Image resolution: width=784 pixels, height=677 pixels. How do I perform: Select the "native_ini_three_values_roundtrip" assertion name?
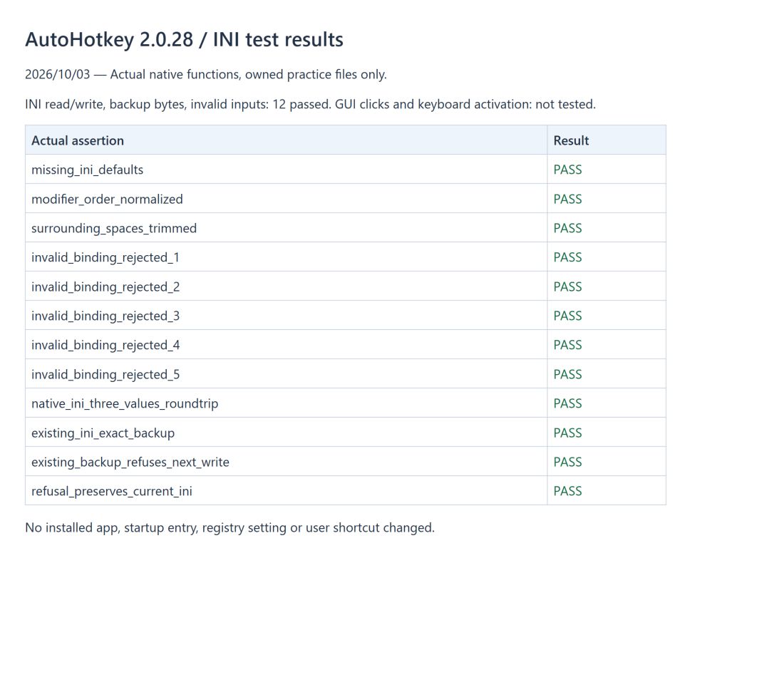coord(125,403)
